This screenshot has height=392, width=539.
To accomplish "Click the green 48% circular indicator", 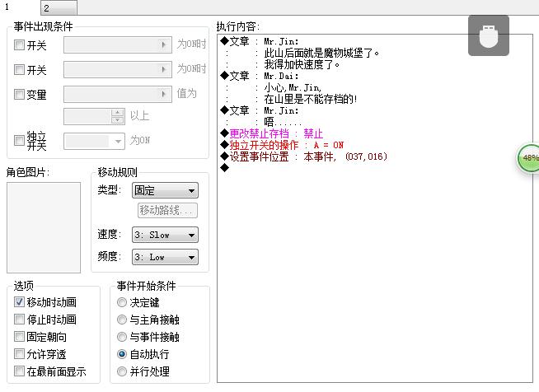I will (x=528, y=157).
